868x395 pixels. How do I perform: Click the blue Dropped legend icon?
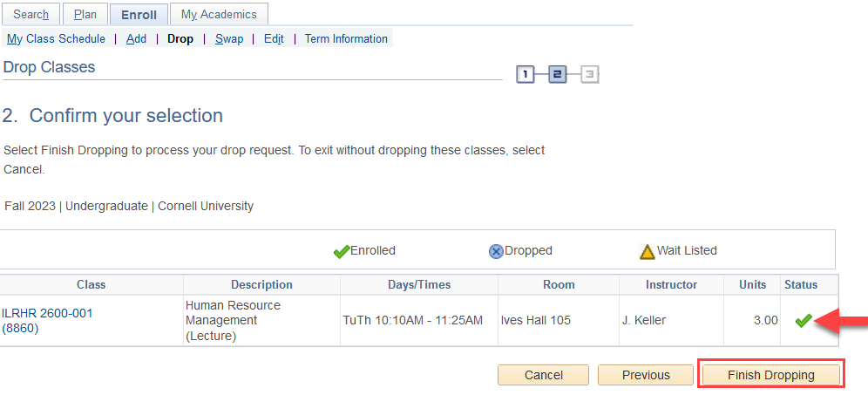point(496,251)
